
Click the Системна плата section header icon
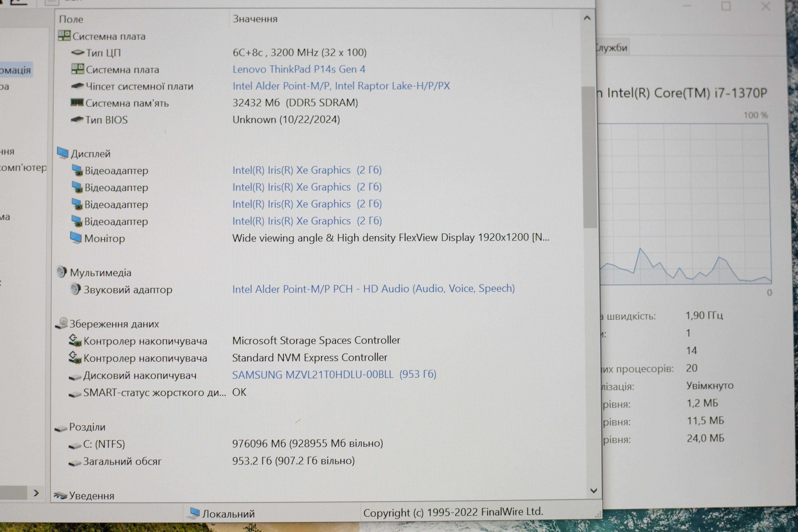tap(64, 35)
